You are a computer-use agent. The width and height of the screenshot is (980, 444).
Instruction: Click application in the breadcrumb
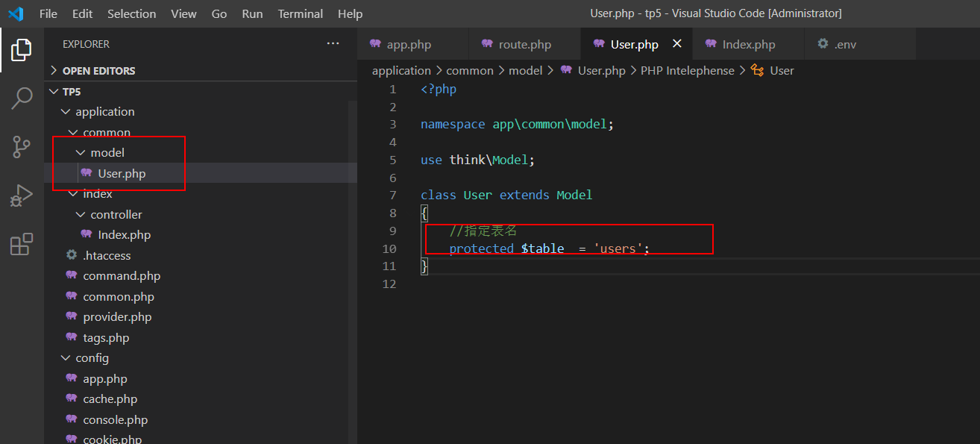pyautogui.click(x=401, y=70)
